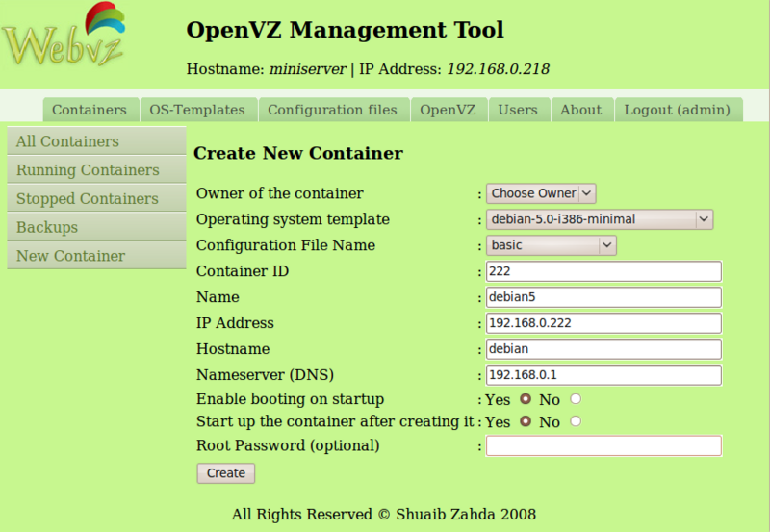This screenshot has height=532, width=770.
Task: Go to the OpenVZ tab
Action: coord(449,110)
